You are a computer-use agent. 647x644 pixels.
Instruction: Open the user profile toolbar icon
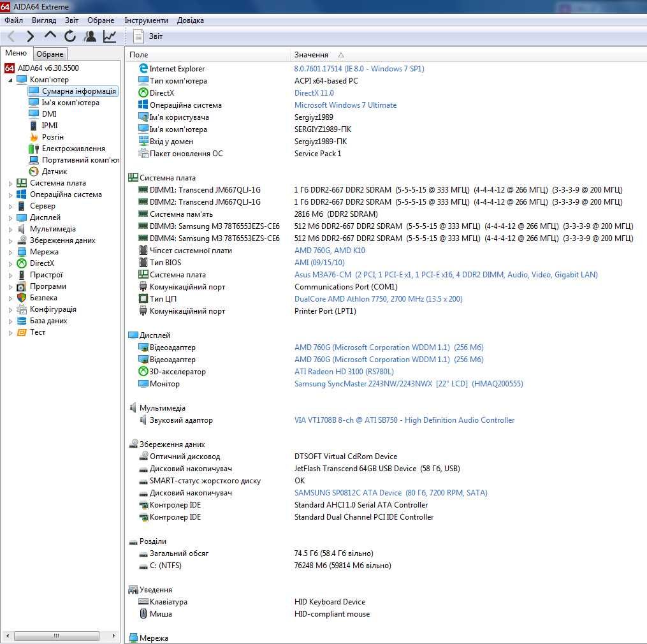click(89, 36)
